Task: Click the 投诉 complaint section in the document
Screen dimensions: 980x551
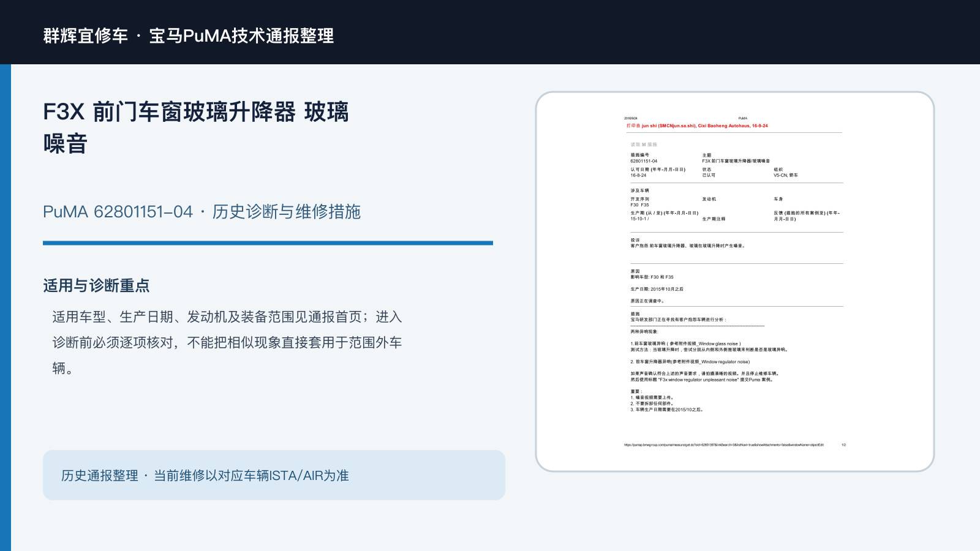Action: click(x=688, y=243)
